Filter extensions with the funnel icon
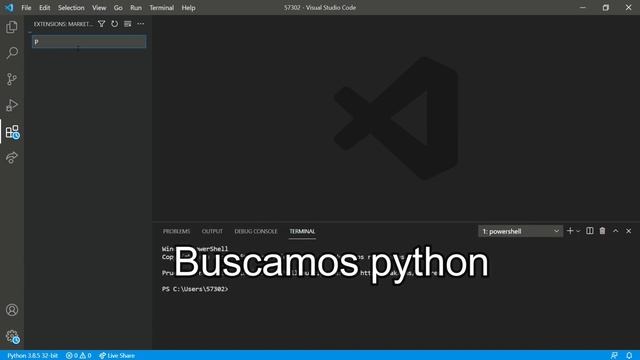This screenshot has width=640, height=360. 102,24
